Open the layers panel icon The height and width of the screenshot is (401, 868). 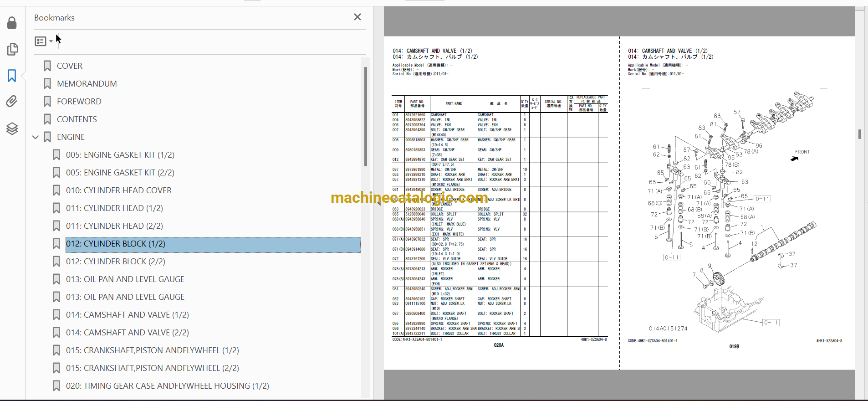coord(12,129)
